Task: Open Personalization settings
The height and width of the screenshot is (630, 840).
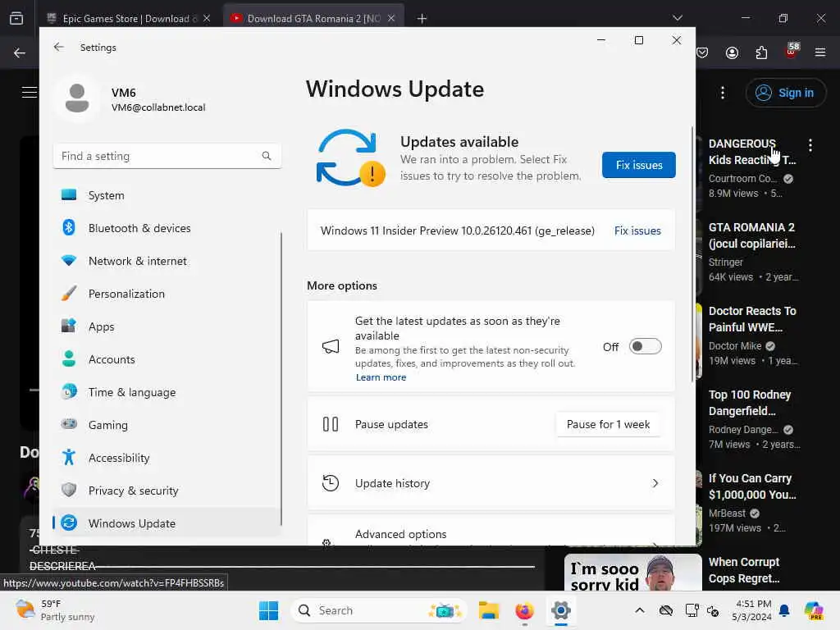Action: tap(166, 294)
